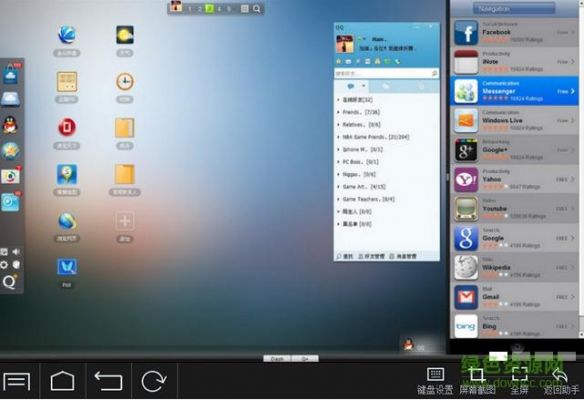Take a screen capture (屏幕截图)

[477, 381]
